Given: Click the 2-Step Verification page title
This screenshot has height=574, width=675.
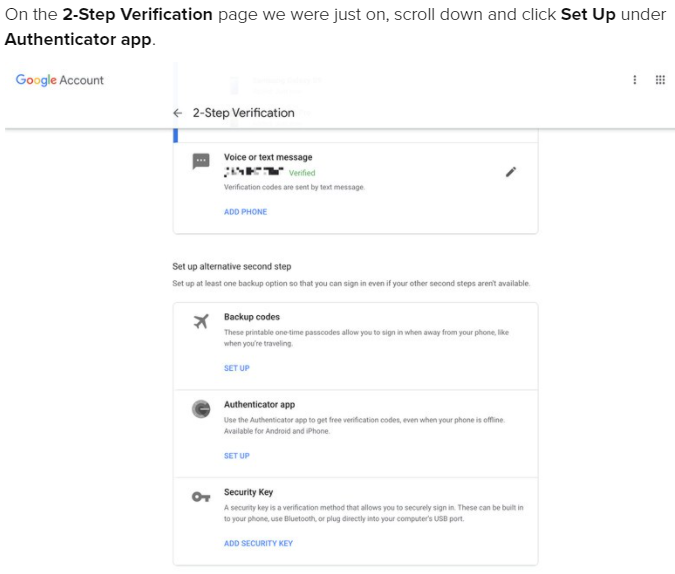Looking at the screenshot, I should (244, 113).
